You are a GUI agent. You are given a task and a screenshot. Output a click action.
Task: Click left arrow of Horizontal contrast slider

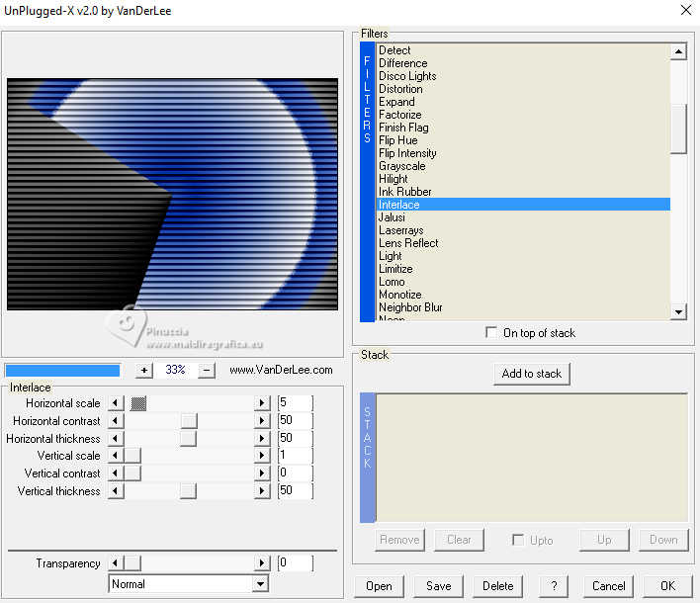tap(116, 421)
